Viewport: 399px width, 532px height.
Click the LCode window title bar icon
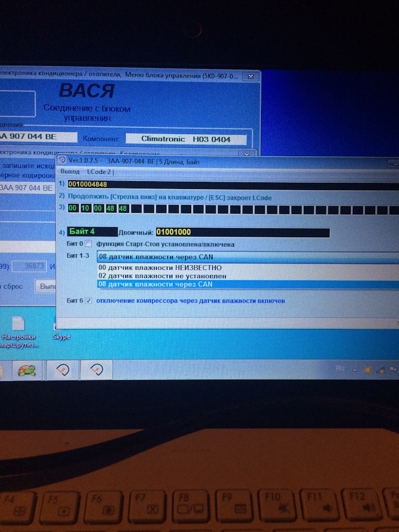point(62,161)
